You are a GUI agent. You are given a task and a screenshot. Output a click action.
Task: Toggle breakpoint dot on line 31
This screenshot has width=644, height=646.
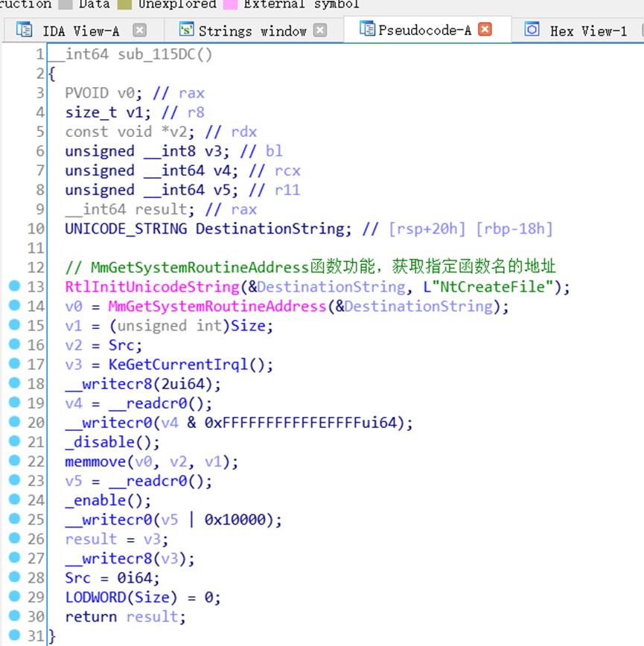click(14, 635)
